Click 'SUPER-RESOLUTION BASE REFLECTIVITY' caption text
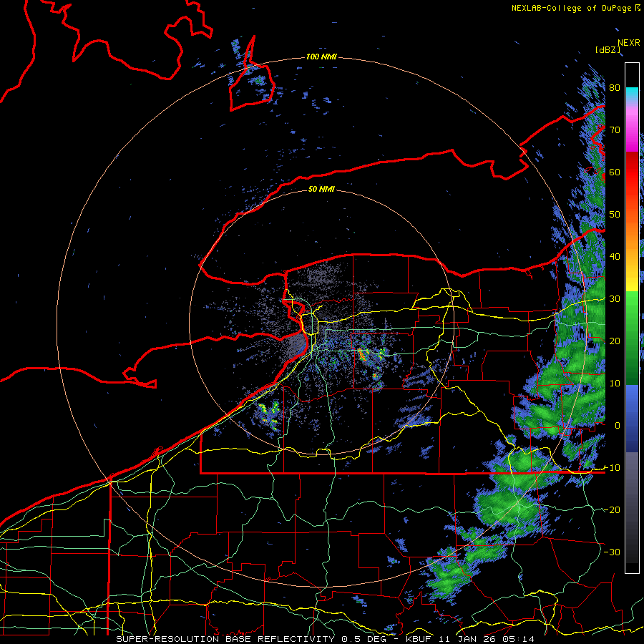This screenshot has height=644, width=644. click(225, 639)
